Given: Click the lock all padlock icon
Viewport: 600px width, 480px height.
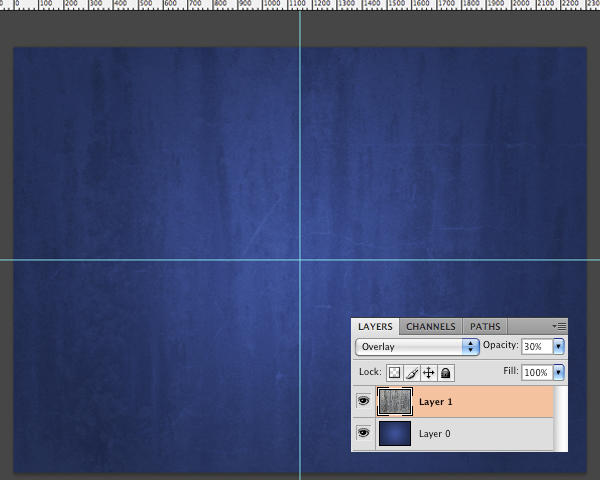Looking at the screenshot, I should pyautogui.click(x=445, y=372).
